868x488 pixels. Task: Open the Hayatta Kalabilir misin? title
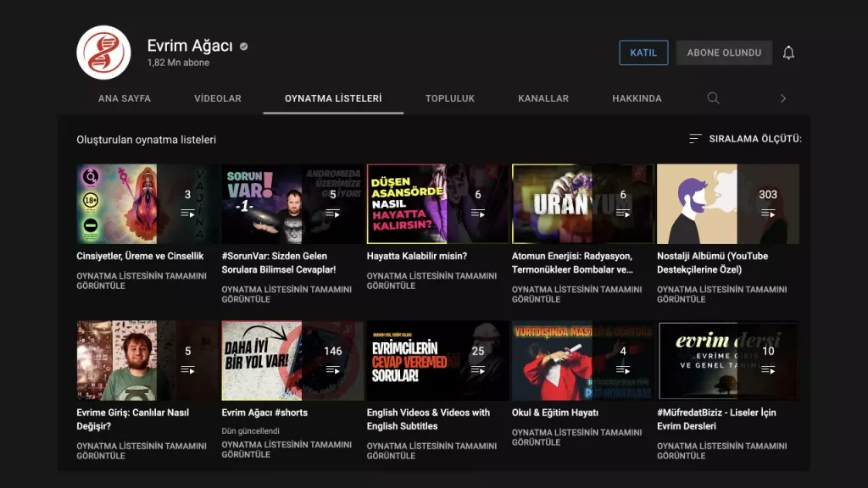tap(417, 256)
